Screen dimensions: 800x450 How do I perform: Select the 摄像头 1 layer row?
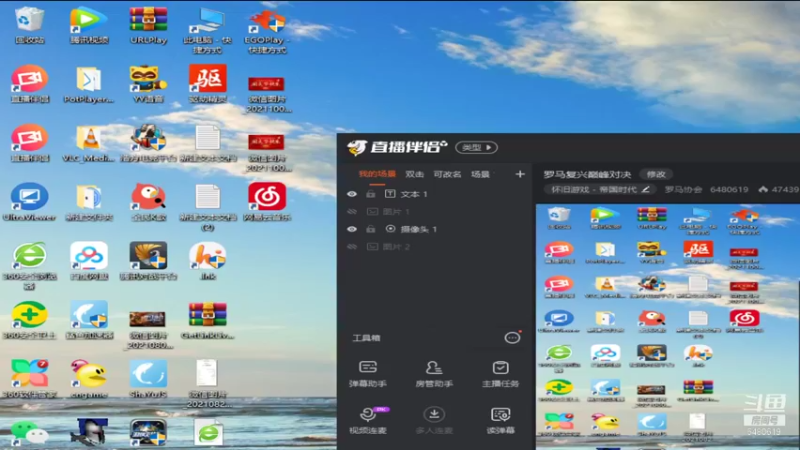436,229
